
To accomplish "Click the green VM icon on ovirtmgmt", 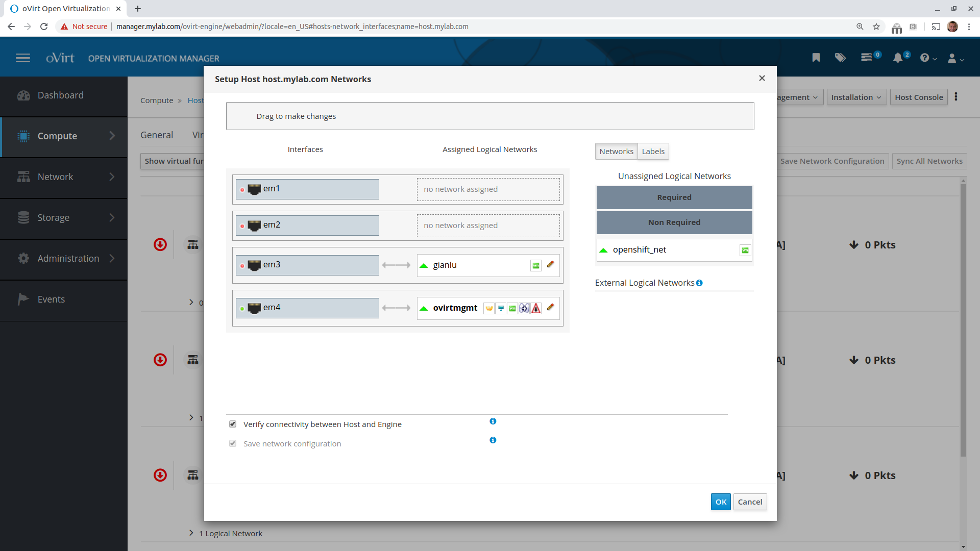I will (x=512, y=308).
